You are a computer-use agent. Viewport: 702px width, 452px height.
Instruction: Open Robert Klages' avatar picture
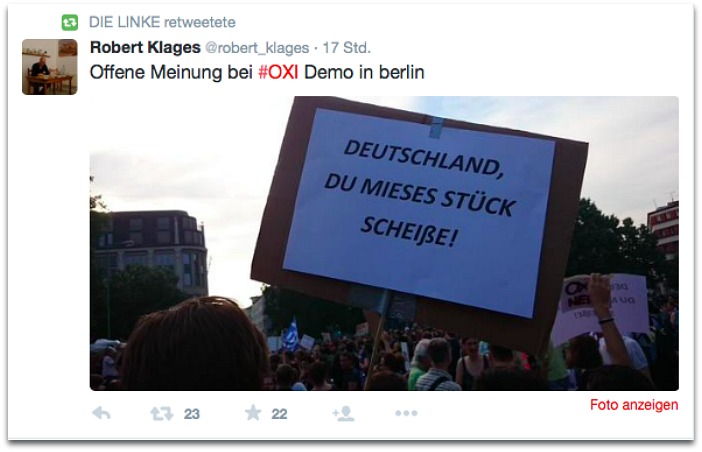pyautogui.click(x=50, y=67)
